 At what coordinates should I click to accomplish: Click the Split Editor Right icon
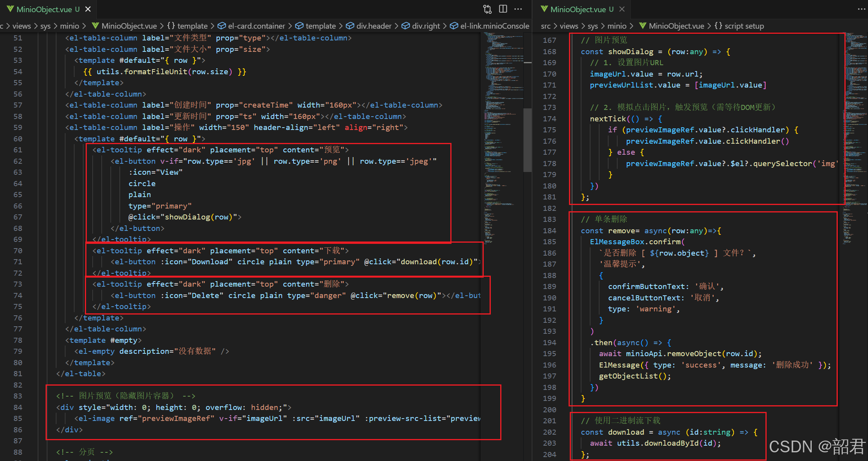(503, 9)
